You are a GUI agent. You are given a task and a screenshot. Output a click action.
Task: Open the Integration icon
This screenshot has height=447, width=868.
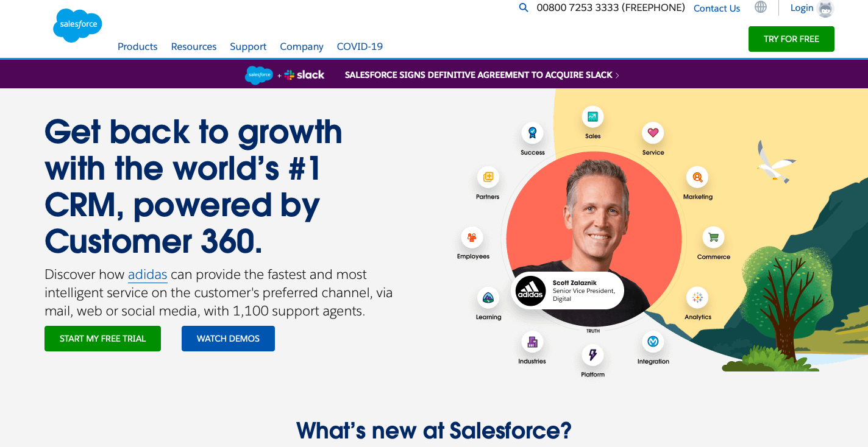[653, 342]
